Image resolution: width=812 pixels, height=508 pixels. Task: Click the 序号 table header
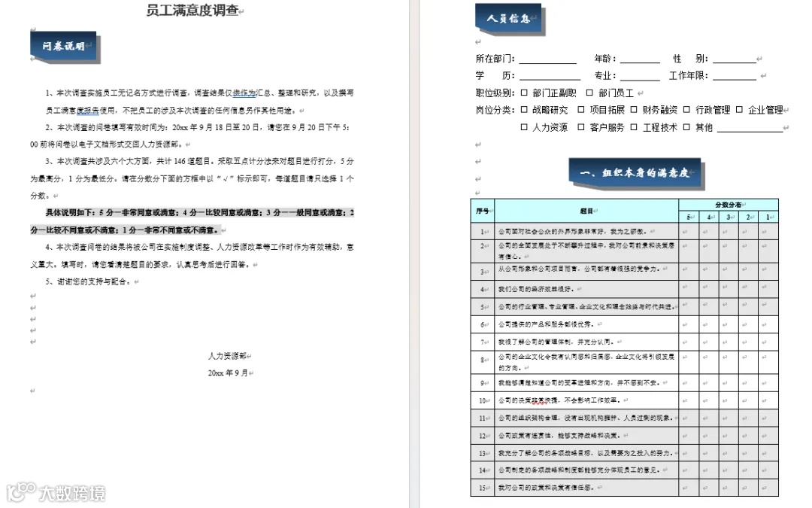pyautogui.click(x=482, y=211)
